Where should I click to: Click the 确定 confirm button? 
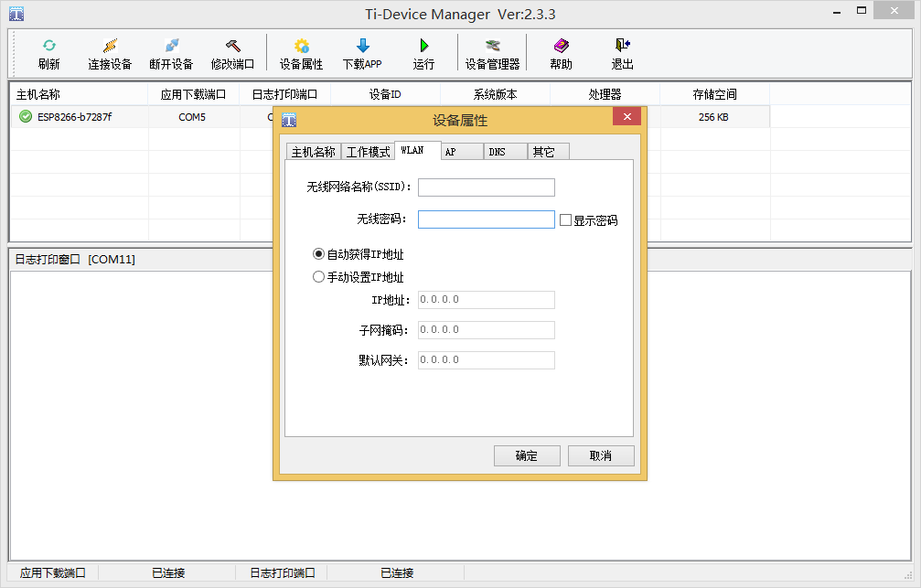coord(527,455)
